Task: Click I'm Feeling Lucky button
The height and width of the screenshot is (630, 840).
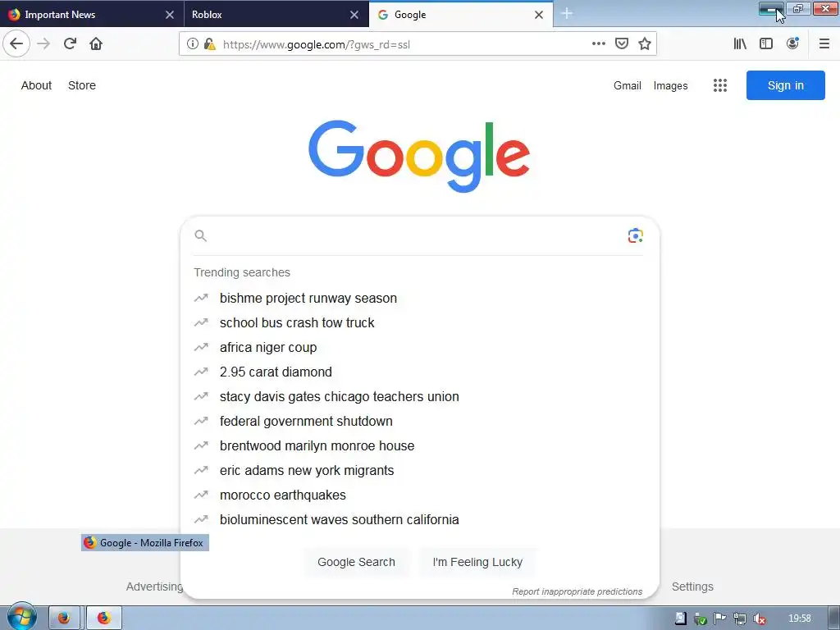Action: pos(477,562)
